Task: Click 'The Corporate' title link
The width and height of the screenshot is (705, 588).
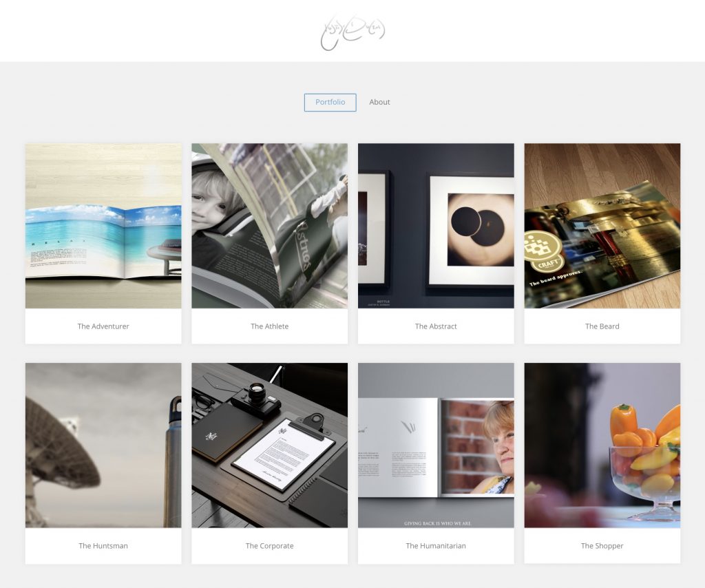Action: point(269,546)
